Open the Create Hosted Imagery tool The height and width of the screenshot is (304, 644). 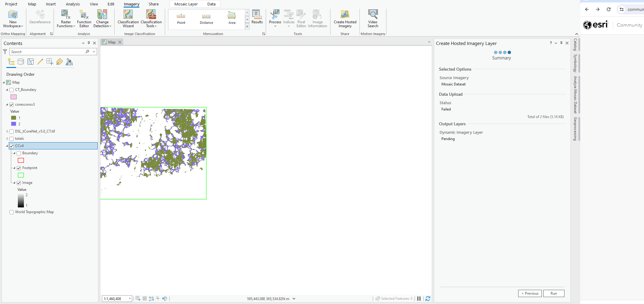tap(345, 18)
